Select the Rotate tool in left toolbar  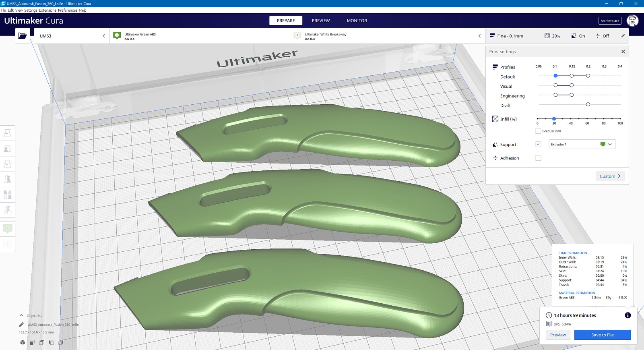coord(7,164)
